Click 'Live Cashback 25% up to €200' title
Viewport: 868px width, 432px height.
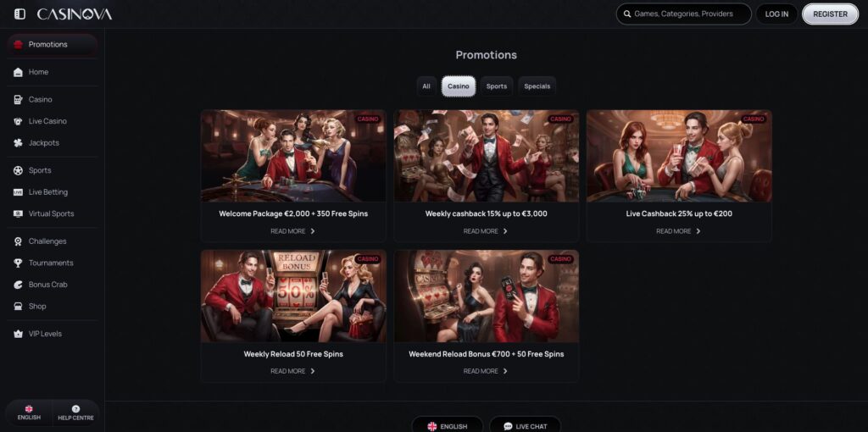pos(679,213)
